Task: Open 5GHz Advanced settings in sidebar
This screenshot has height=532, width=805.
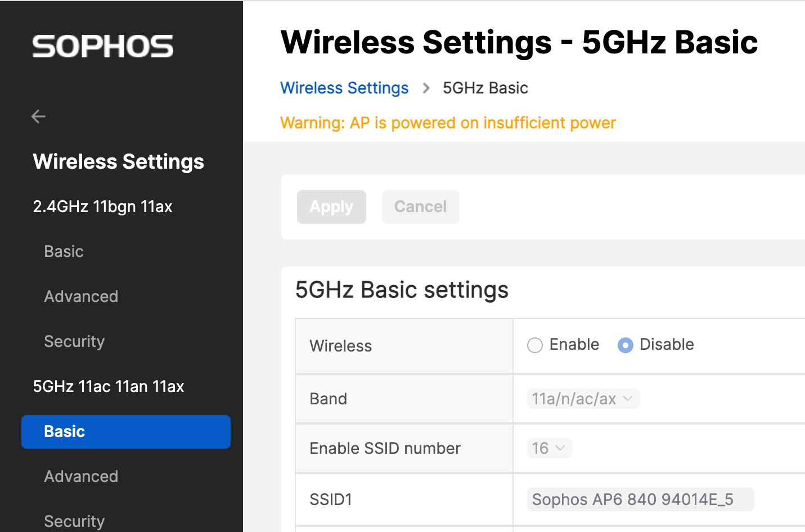Action: [x=81, y=476]
